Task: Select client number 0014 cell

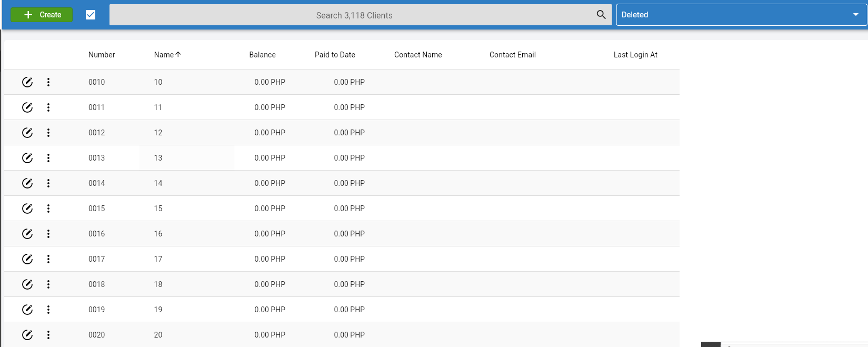Action: tap(97, 183)
